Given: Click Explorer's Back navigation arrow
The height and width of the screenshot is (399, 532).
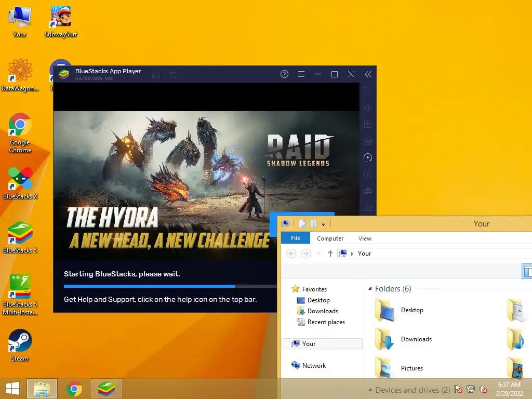Looking at the screenshot, I should point(291,254).
